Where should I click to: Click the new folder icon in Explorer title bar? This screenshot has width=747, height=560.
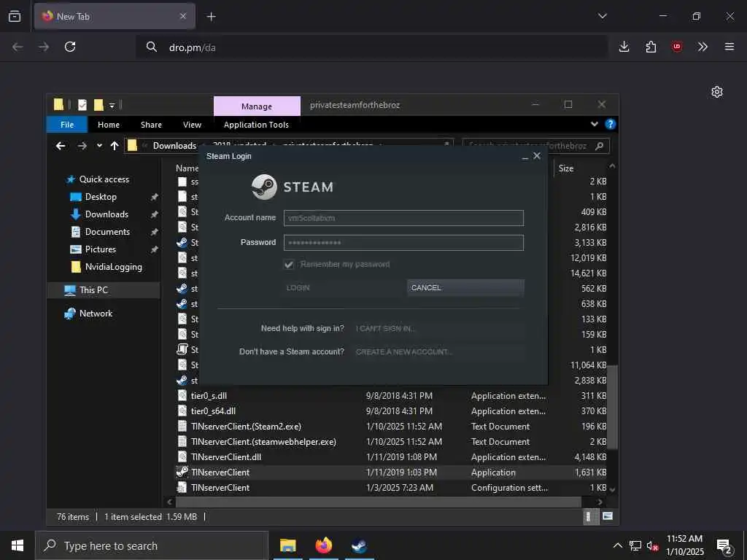(x=98, y=105)
